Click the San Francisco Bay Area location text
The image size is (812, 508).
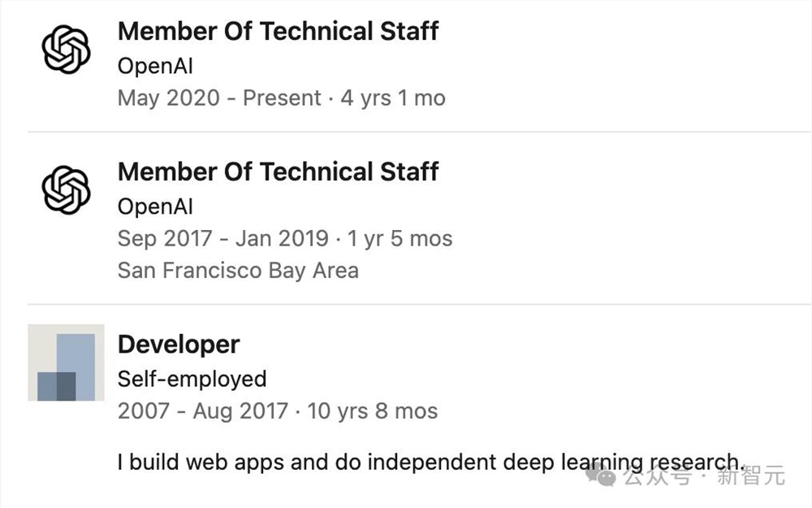(238, 271)
